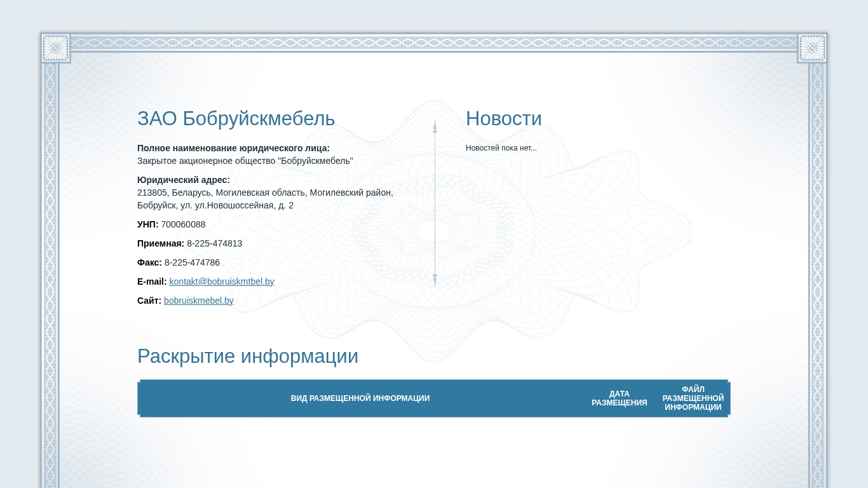
Task: Click the Новости heading
Action: tap(504, 119)
